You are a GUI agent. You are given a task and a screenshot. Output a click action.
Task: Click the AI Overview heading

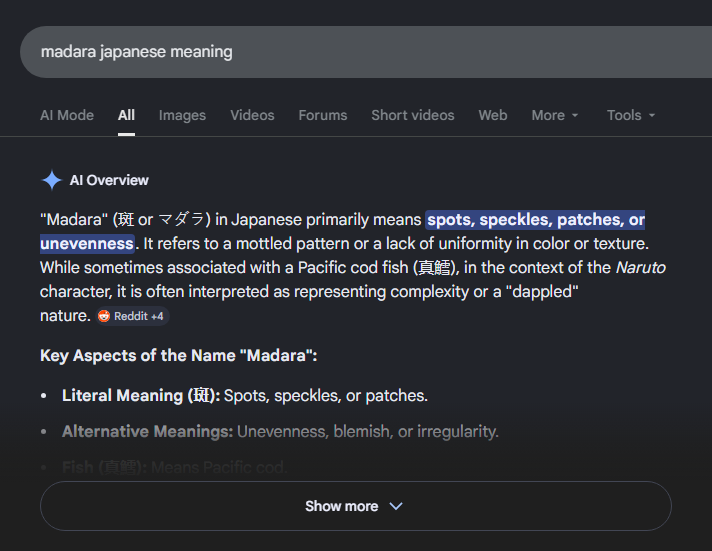point(109,180)
